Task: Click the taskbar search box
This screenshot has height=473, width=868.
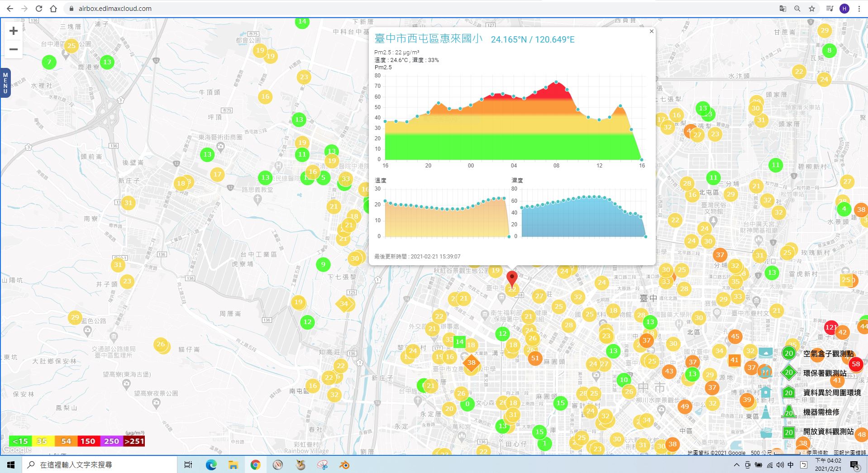Action: click(100, 465)
